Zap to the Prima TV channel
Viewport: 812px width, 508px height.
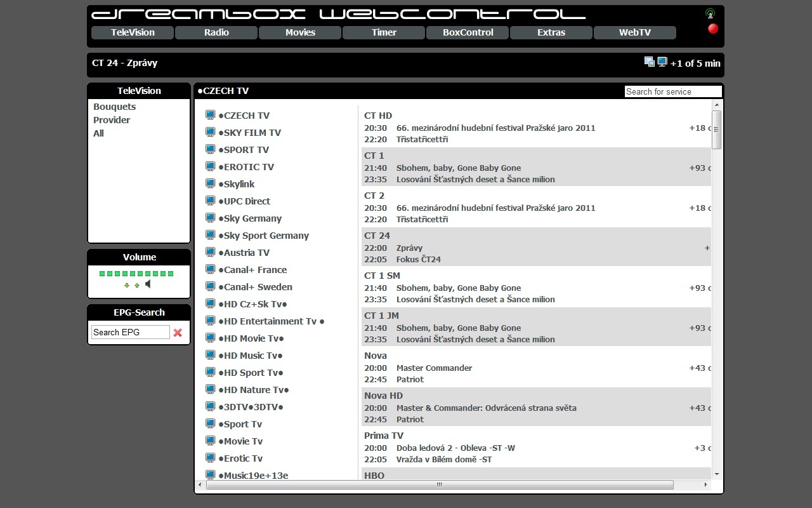pos(384,436)
